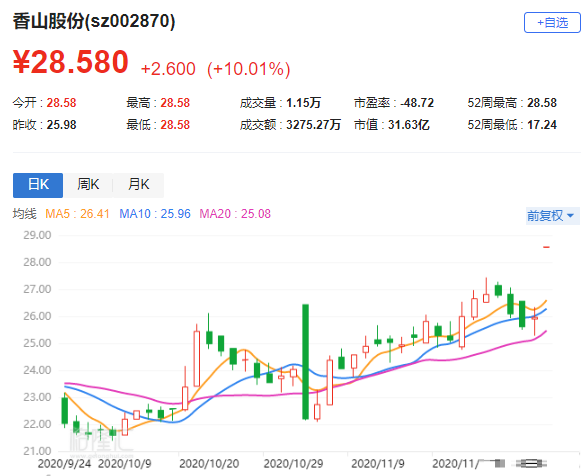The width and height of the screenshot is (586, 476).
Task: Click the 成交额 value 3275.27万
Action: coord(313,125)
